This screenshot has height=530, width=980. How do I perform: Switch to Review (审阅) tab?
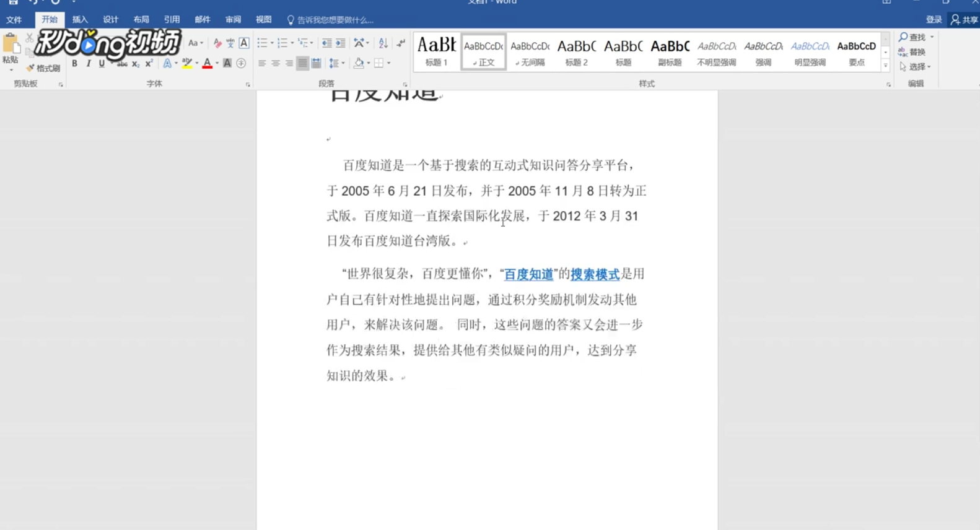pyautogui.click(x=233, y=20)
